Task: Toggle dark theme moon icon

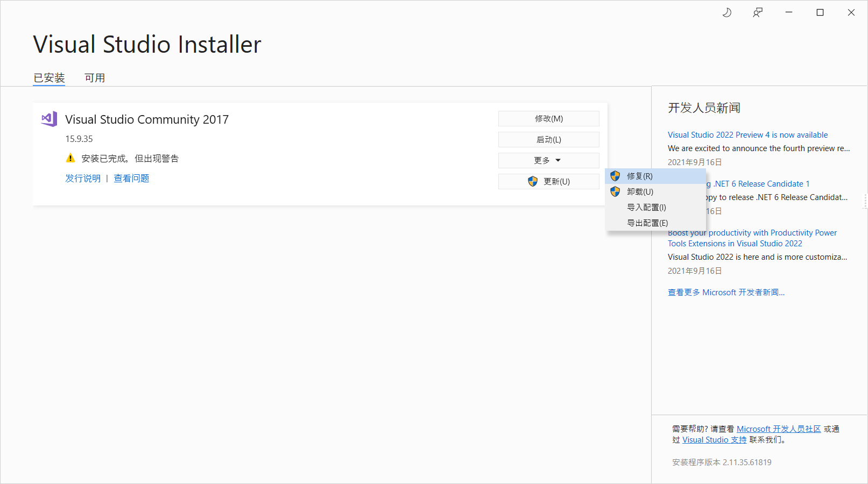Action: click(726, 12)
